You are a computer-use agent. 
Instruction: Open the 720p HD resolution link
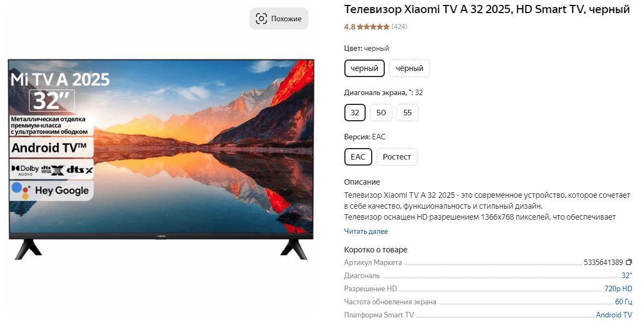click(618, 288)
